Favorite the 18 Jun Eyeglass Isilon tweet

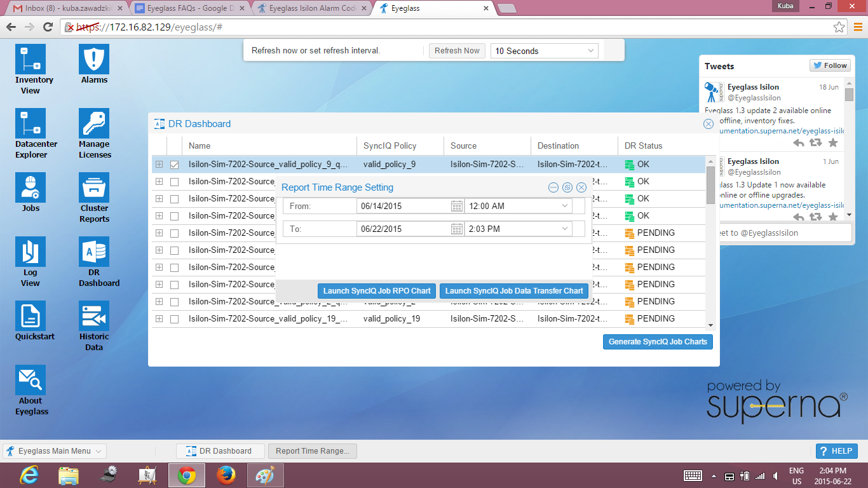(833, 143)
